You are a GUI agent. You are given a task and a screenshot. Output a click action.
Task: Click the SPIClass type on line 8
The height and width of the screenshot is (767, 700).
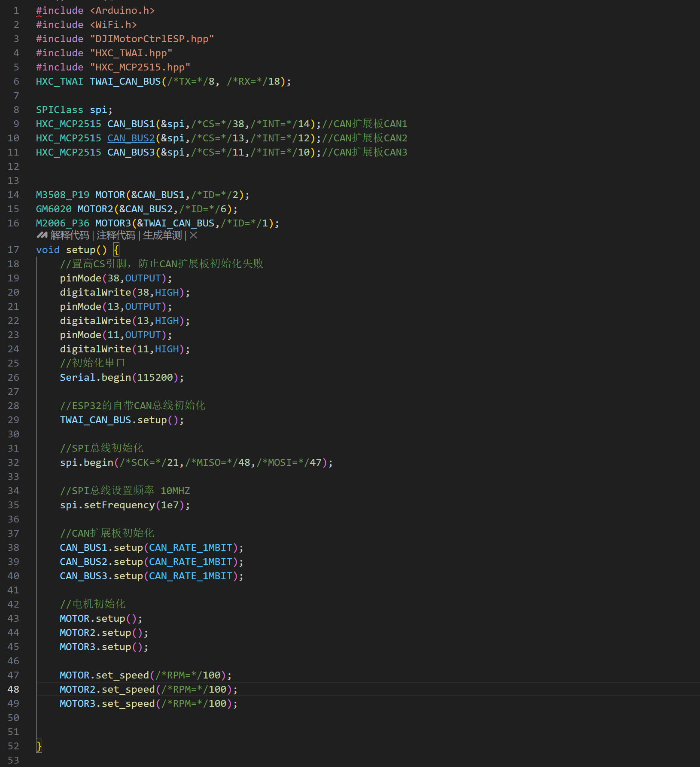[59, 110]
